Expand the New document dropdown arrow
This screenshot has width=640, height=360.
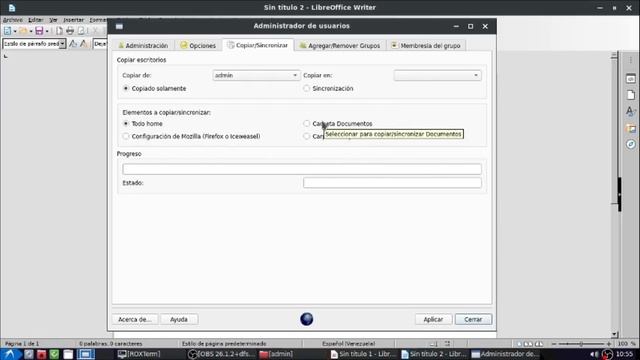click(x=15, y=31)
